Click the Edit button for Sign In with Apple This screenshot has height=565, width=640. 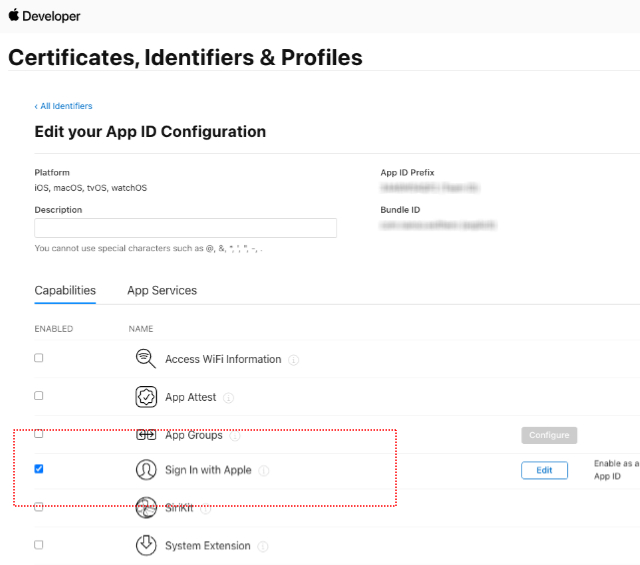[544, 470]
